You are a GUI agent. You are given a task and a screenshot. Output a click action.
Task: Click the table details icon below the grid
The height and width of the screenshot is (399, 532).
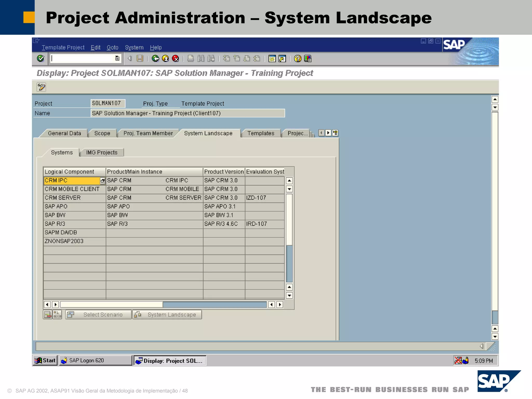(48, 315)
